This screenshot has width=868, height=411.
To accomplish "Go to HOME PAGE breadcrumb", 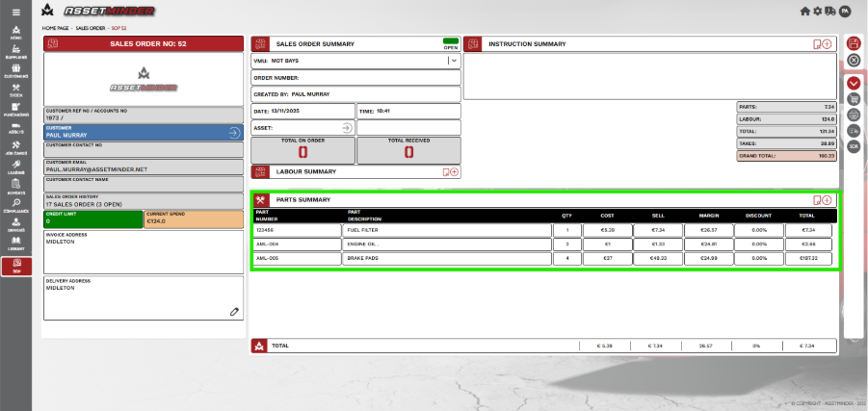I will pyautogui.click(x=55, y=28).
